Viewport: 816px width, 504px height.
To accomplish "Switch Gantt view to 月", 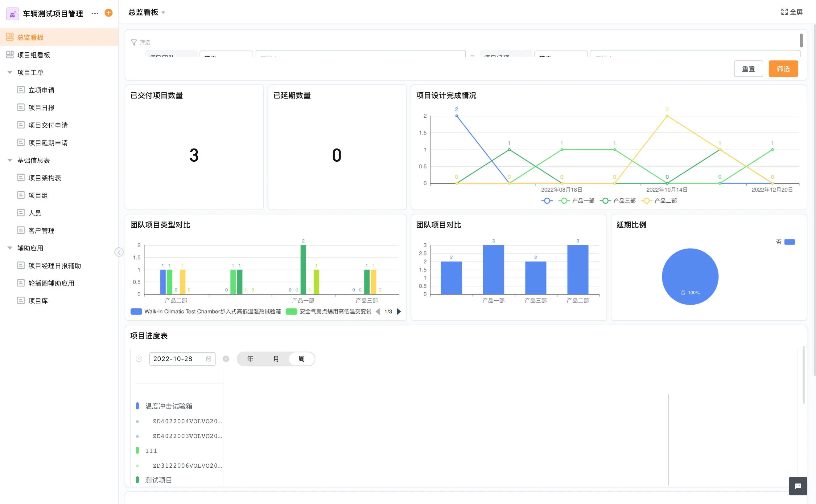I will click(276, 359).
